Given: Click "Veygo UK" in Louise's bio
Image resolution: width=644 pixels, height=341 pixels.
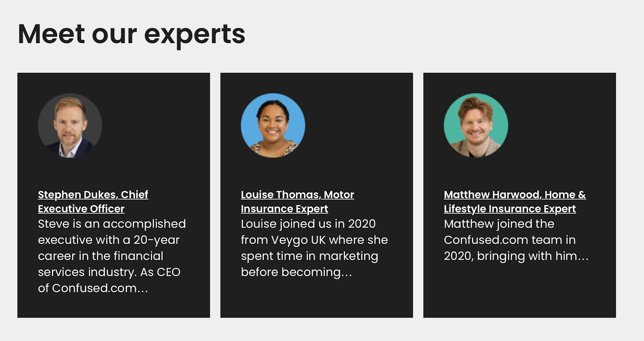Looking at the screenshot, I should [x=298, y=240].
